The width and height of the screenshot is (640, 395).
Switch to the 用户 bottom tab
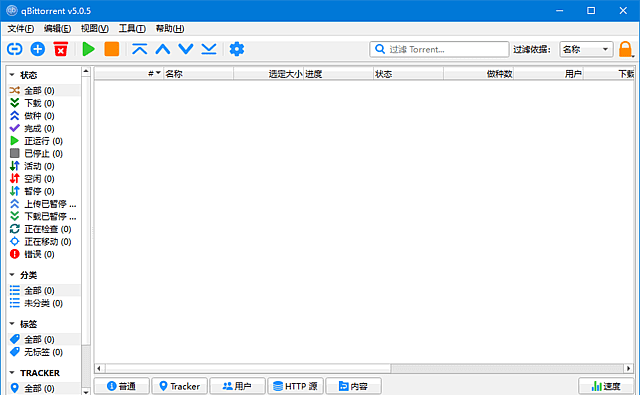(x=238, y=386)
